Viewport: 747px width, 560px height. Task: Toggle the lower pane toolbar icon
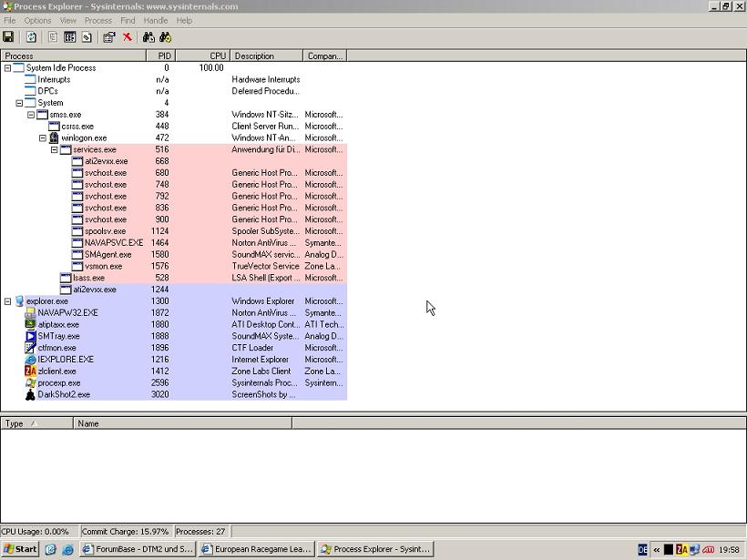pyautogui.click(x=69, y=36)
